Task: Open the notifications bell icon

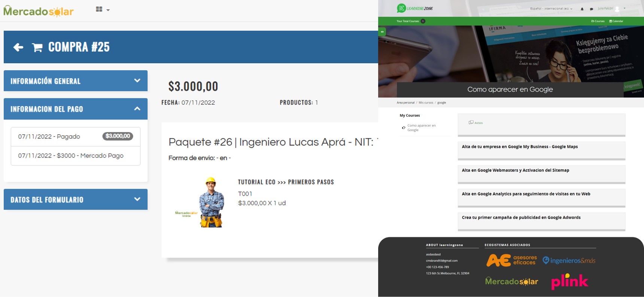Action: (582, 9)
